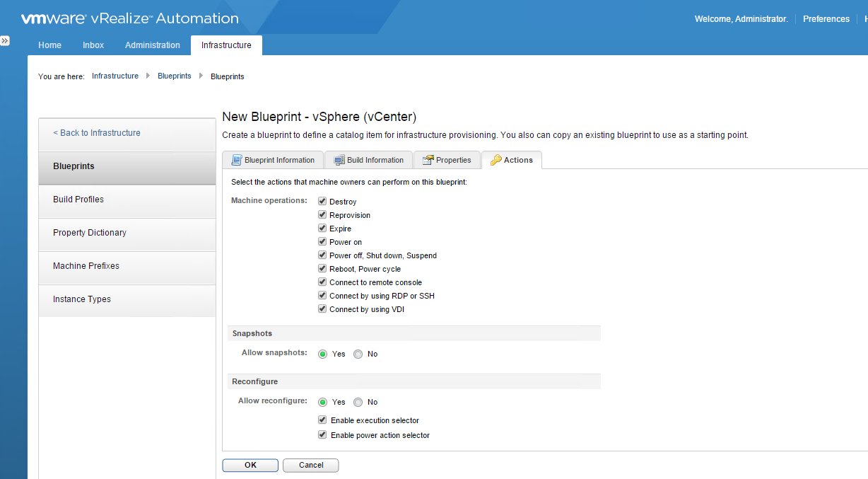
Task: Expand the collapsed side panel chevron icon
Action: click(x=5, y=41)
